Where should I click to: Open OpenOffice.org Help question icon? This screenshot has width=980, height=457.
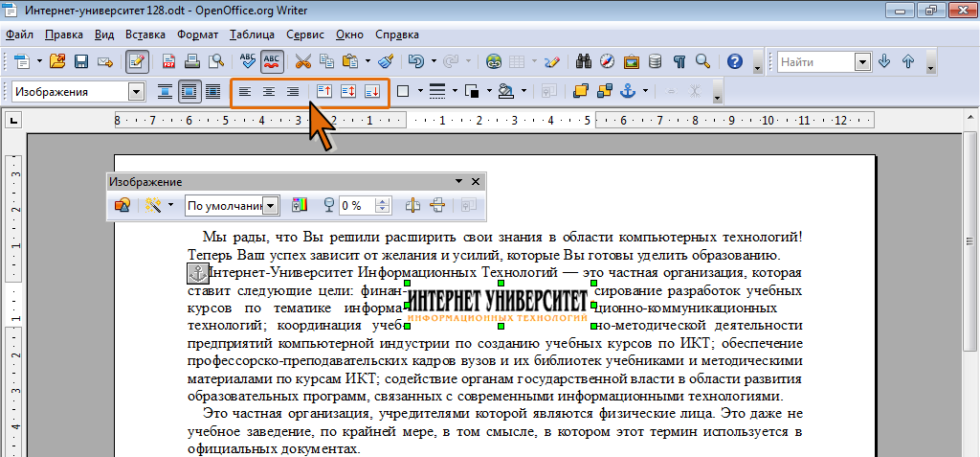coord(735,61)
